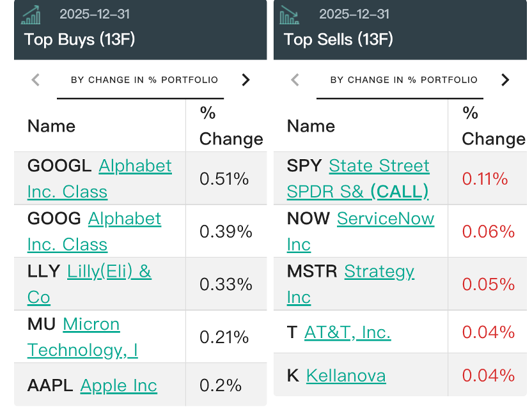Viewport: 532px width, 409px height.
Task: Open the Kellanova link
Action: tap(346, 375)
